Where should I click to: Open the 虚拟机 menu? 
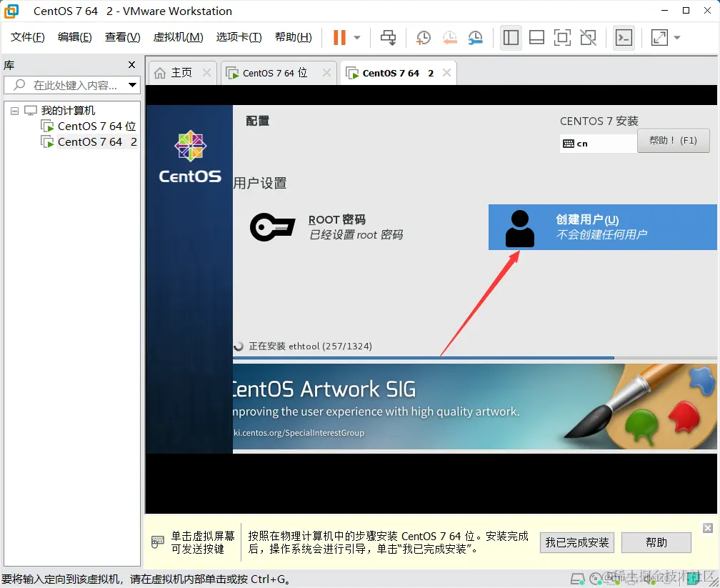[178, 36]
